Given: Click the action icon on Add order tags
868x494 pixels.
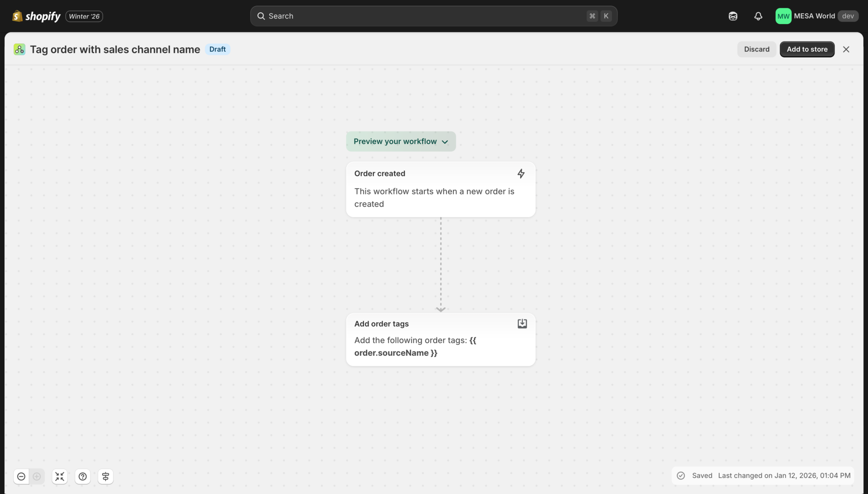Looking at the screenshot, I should [x=522, y=324].
